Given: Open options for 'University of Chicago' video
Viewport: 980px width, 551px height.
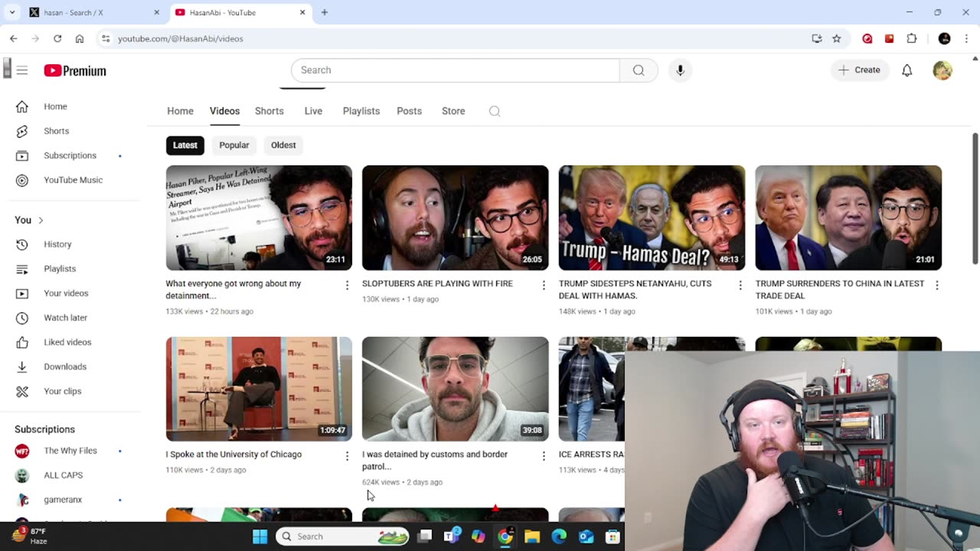Looking at the screenshot, I should [347, 456].
